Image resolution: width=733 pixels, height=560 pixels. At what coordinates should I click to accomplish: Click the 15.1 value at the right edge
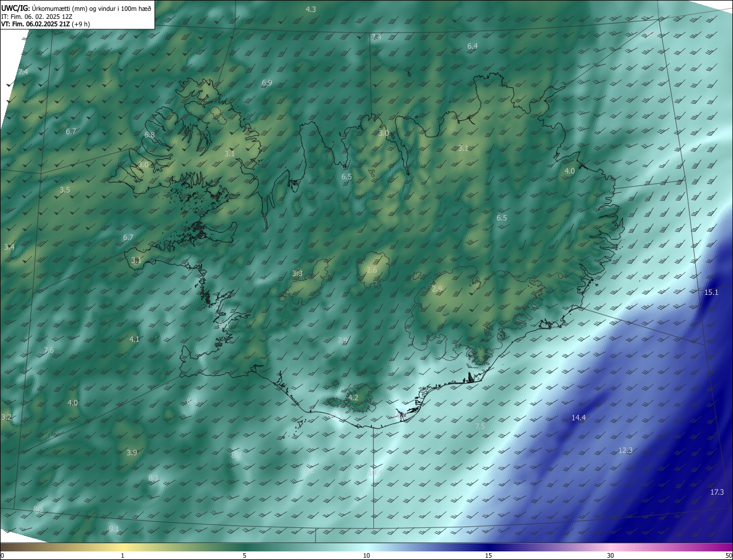[x=711, y=292]
